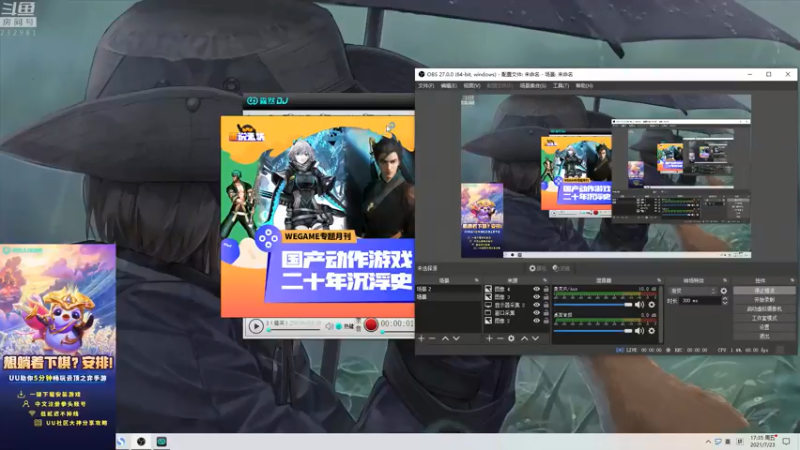Open the 编辑(E) menu in OBS
Screen dimensions: 800x450
[448, 86]
